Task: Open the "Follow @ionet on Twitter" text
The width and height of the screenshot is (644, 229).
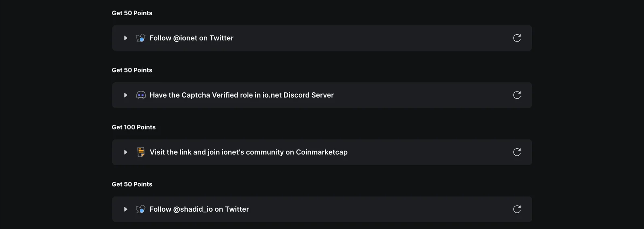Action: click(x=192, y=38)
